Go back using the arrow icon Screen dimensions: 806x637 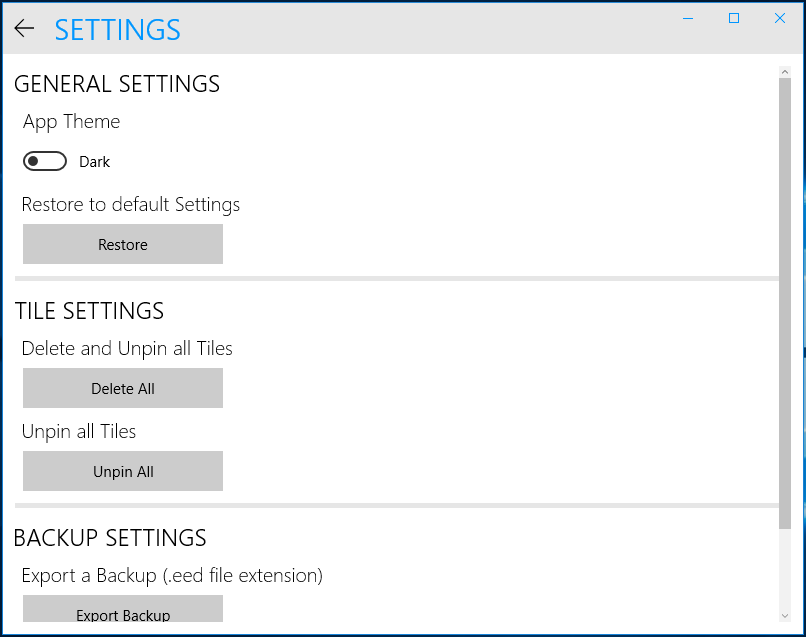pos(24,28)
